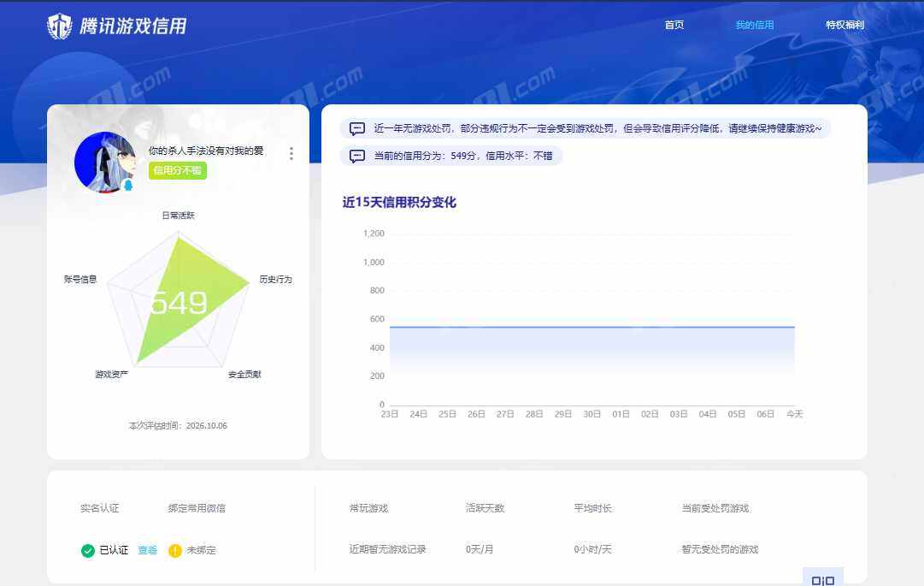The width and height of the screenshot is (924, 586).
Task: Click the 1,200 value on chart y-axis
Action: tap(374, 234)
